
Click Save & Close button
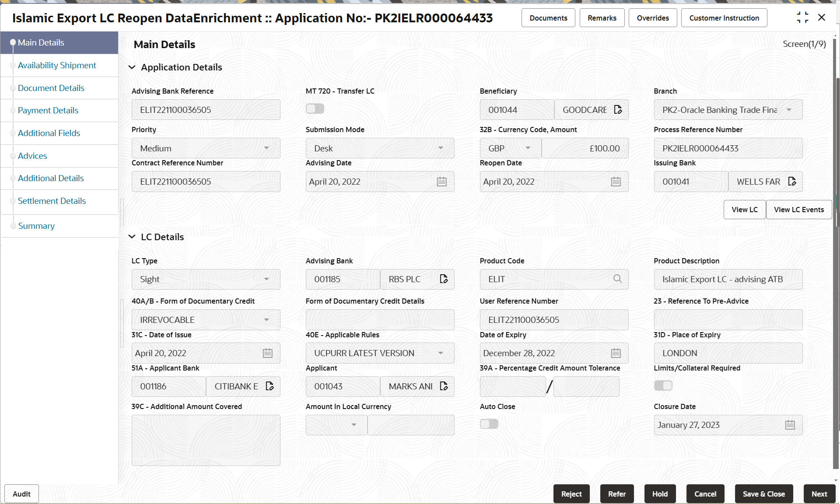click(x=763, y=494)
